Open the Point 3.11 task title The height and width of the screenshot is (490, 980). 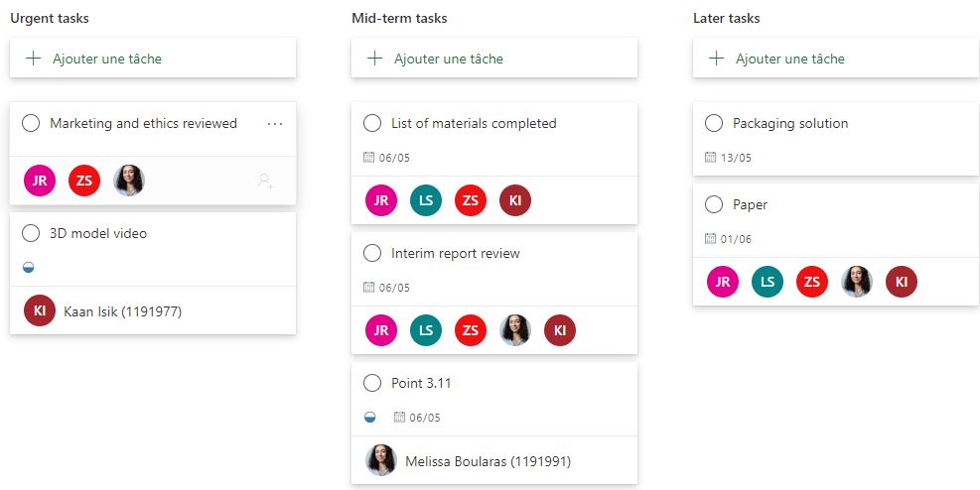pos(421,383)
